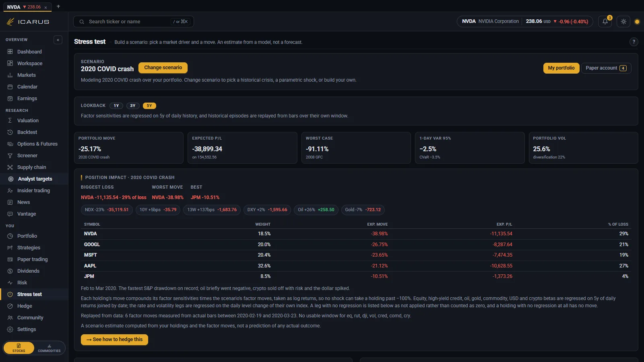Click the GOOGL symbol row
The image size is (644, 362).
(x=356, y=245)
